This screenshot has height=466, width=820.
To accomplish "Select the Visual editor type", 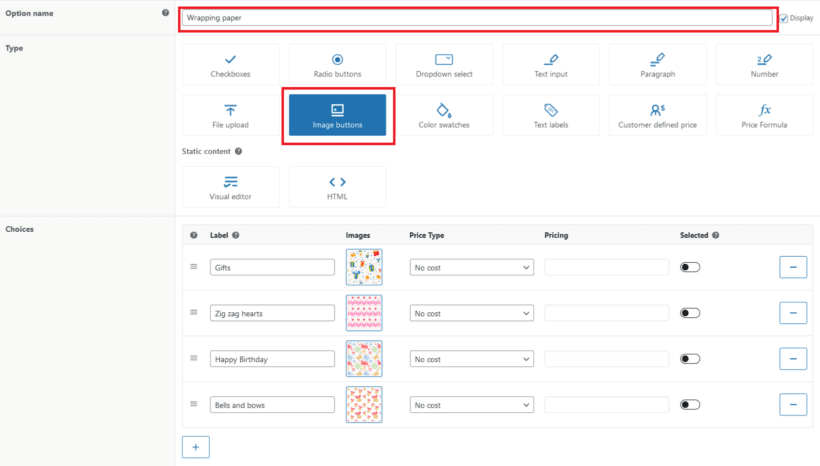I will (x=230, y=187).
